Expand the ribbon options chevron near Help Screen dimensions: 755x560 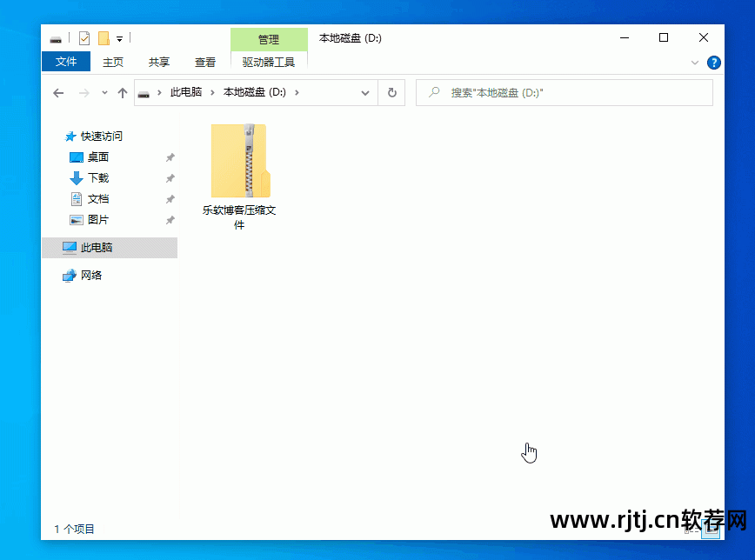point(694,62)
